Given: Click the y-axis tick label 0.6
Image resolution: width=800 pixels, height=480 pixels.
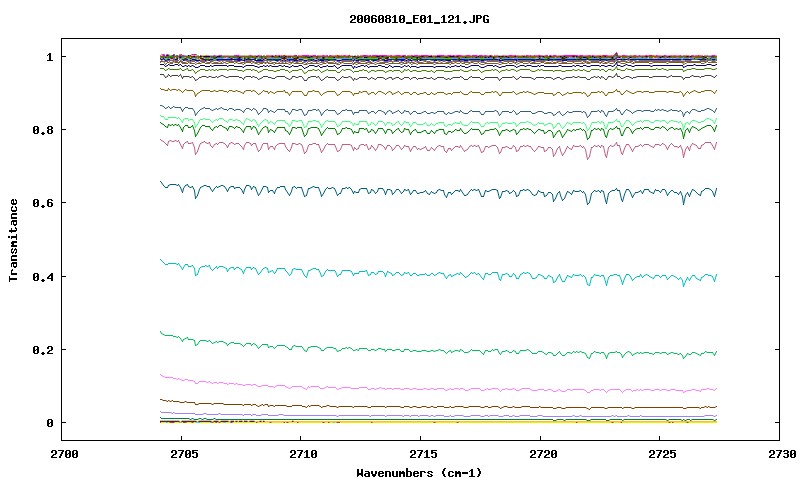Looking at the screenshot, I should point(43,203).
